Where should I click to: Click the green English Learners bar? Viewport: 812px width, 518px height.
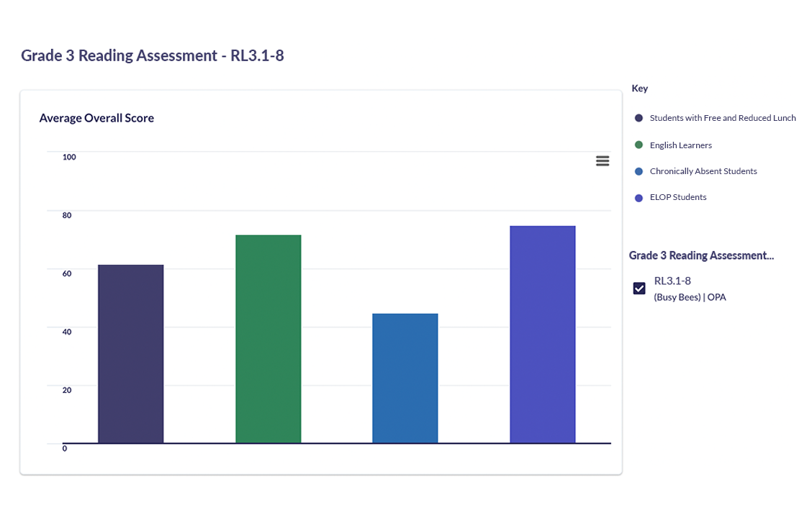[x=268, y=339]
